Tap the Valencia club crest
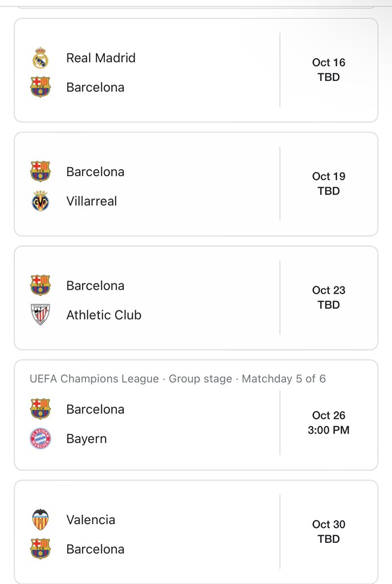The height and width of the screenshot is (584, 392). 40,519
